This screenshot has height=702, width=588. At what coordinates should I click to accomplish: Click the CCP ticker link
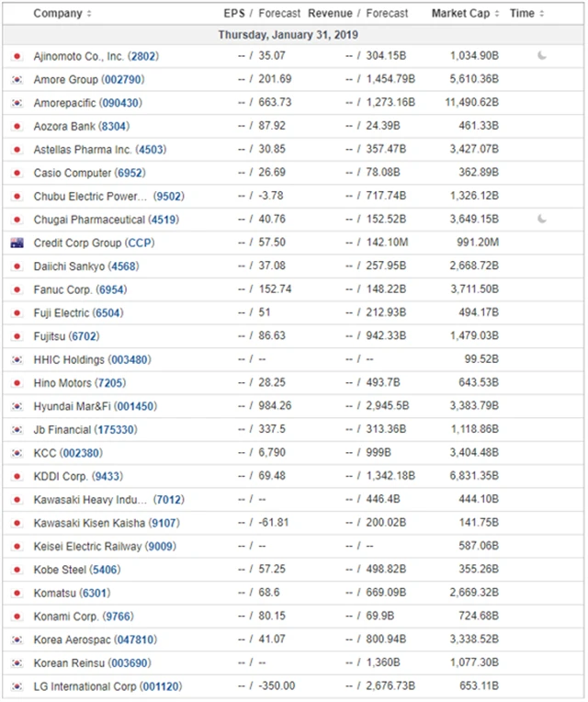click(136, 243)
